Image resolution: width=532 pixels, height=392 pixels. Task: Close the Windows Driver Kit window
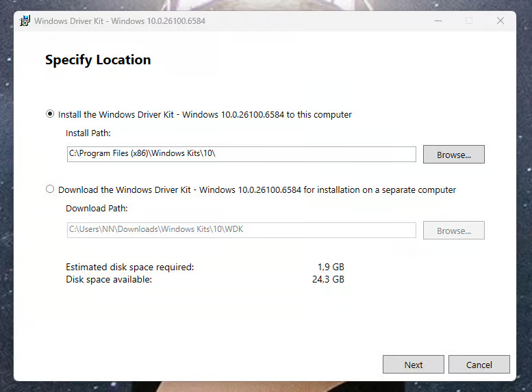pyautogui.click(x=500, y=21)
